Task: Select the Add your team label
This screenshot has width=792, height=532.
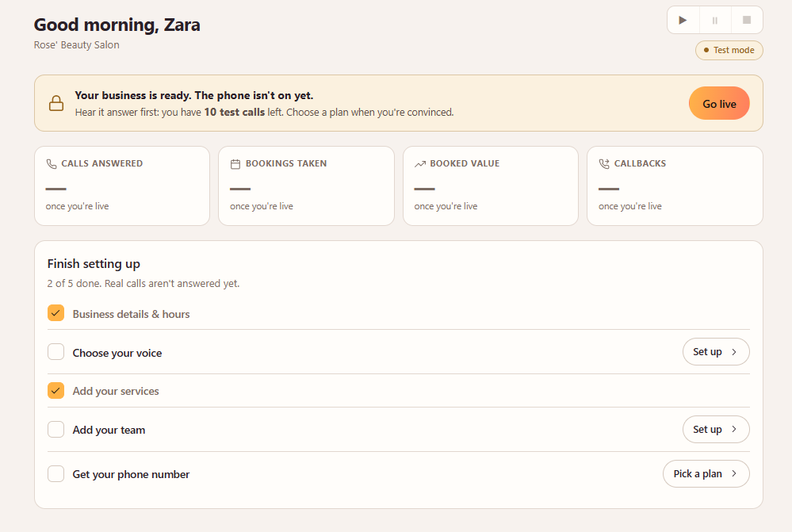Action: 109,430
